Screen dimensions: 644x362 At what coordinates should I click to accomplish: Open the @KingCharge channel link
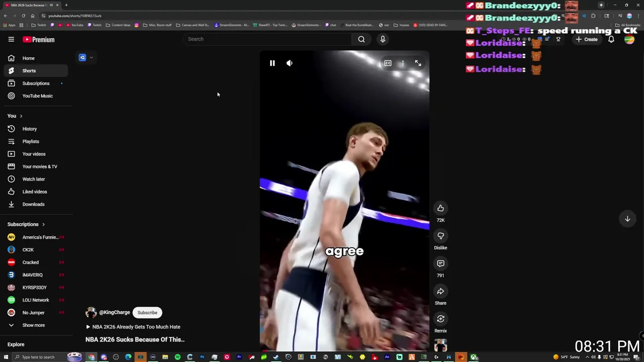pos(114,312)
